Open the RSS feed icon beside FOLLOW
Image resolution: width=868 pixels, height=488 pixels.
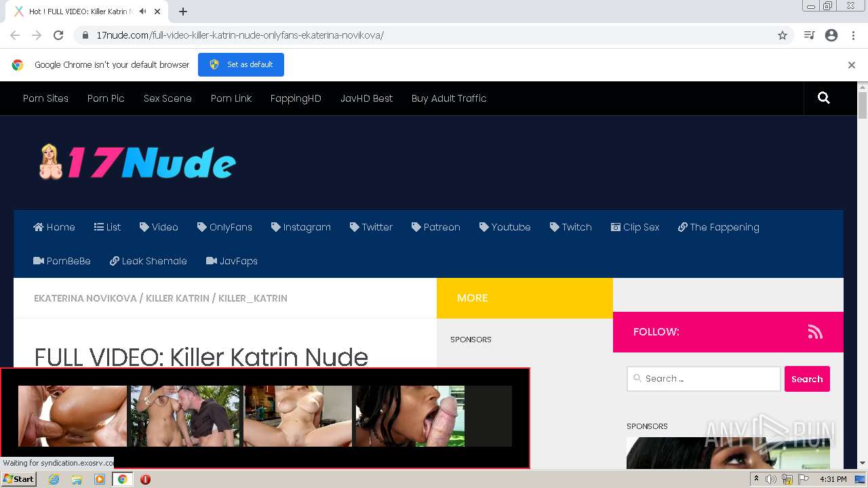click(815, 331)
